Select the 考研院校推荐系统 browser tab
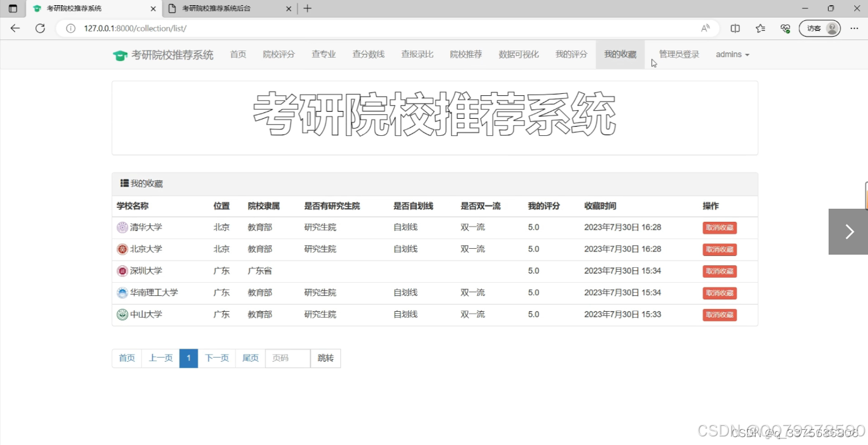 93,9
